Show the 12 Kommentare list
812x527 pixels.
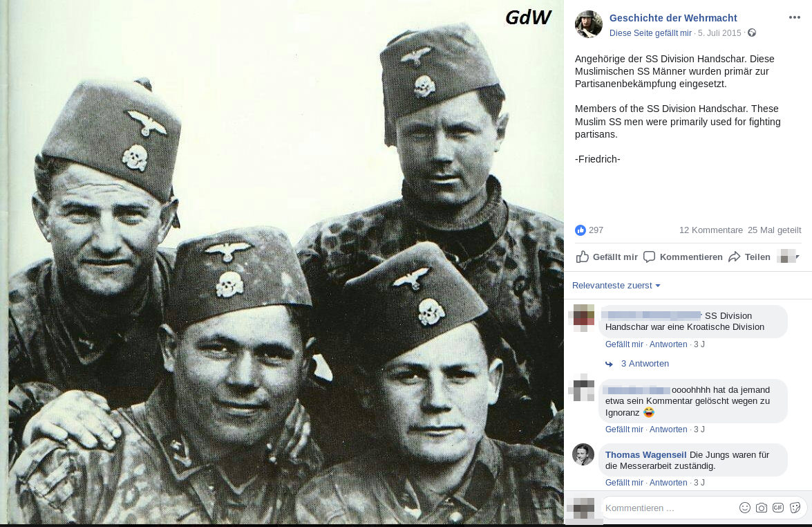pyautogui.click(x=710, y=230)
